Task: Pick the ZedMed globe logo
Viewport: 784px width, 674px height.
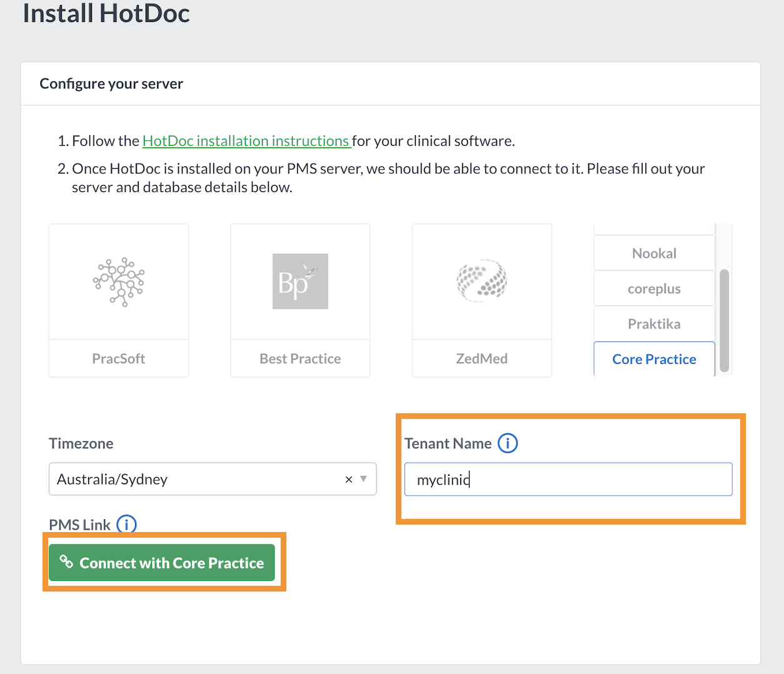Action: [x=481, y=281]
